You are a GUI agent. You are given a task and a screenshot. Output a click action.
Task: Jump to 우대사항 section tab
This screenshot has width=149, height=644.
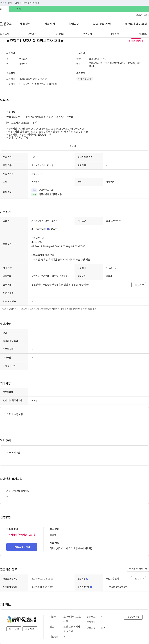point(60,34)
